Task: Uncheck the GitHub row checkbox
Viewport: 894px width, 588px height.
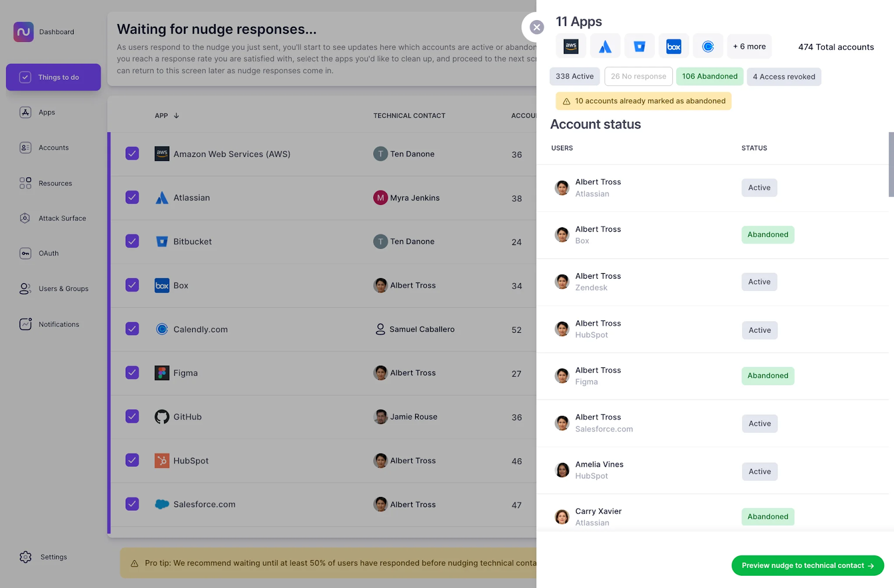Action: coord(132,417)
